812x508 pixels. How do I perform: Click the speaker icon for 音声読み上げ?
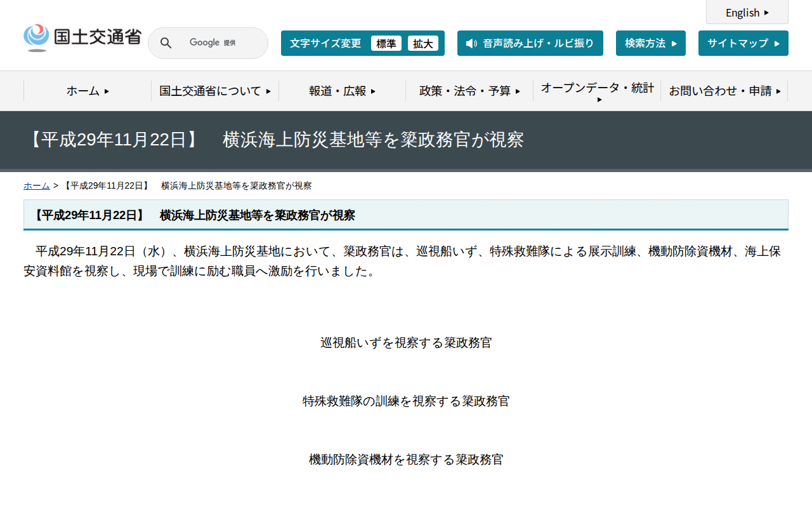[x=470, y=43]
